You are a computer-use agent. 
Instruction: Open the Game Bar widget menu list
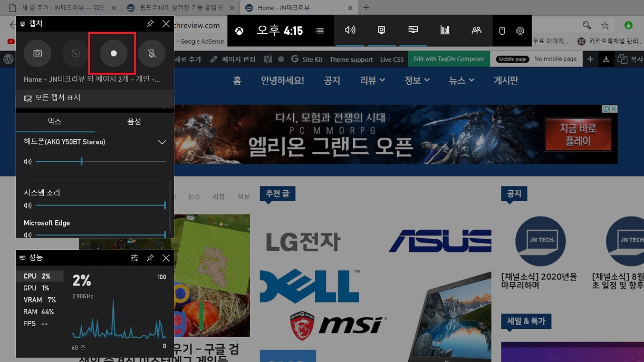(x=320, y=31)
